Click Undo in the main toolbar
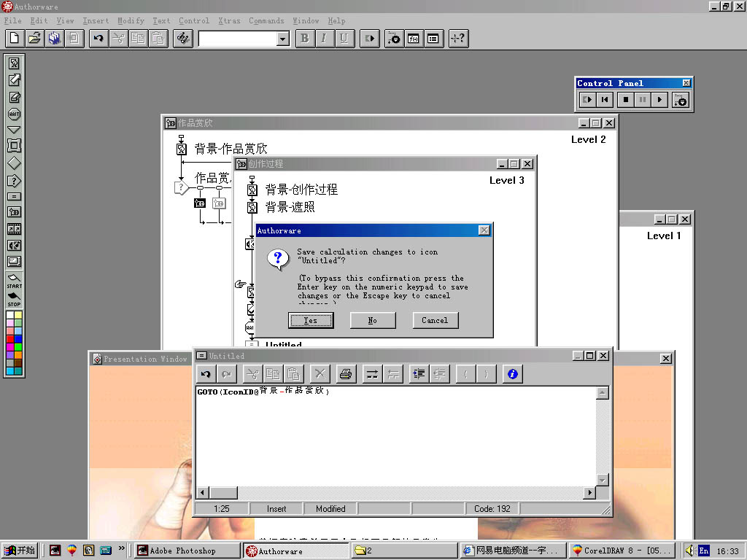Image resolution: width=747 pixels, height=560 pixels. [98, 38]
